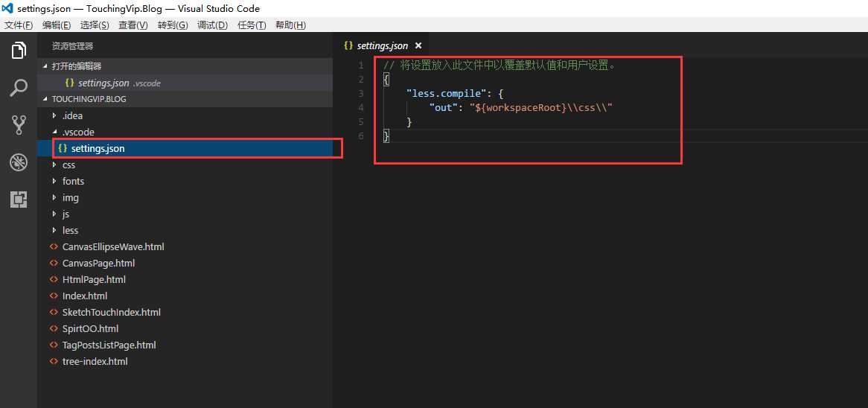Select the settings.json editor tab
Viewport: 868px width, 408px height.
(x=383, y=45)
